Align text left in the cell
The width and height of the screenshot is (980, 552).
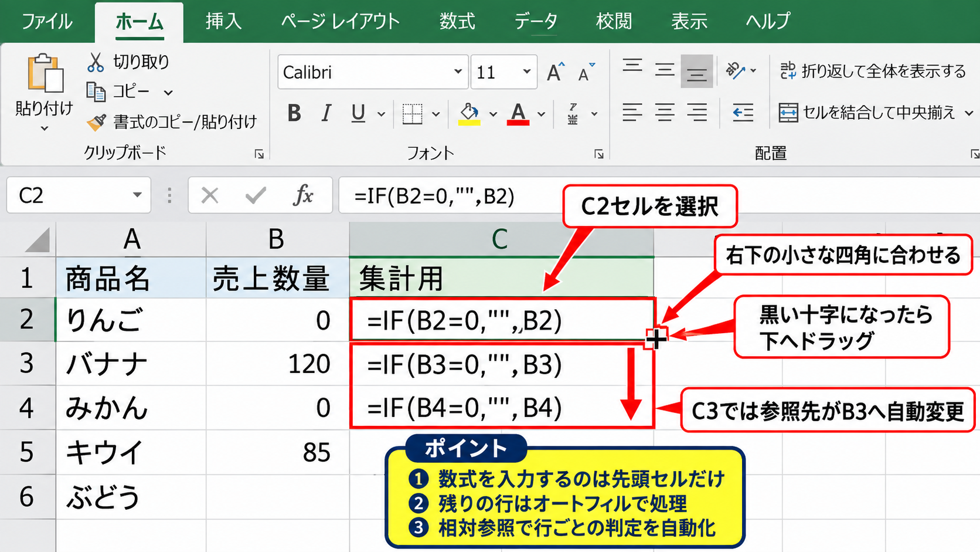(x=632, y=112)
